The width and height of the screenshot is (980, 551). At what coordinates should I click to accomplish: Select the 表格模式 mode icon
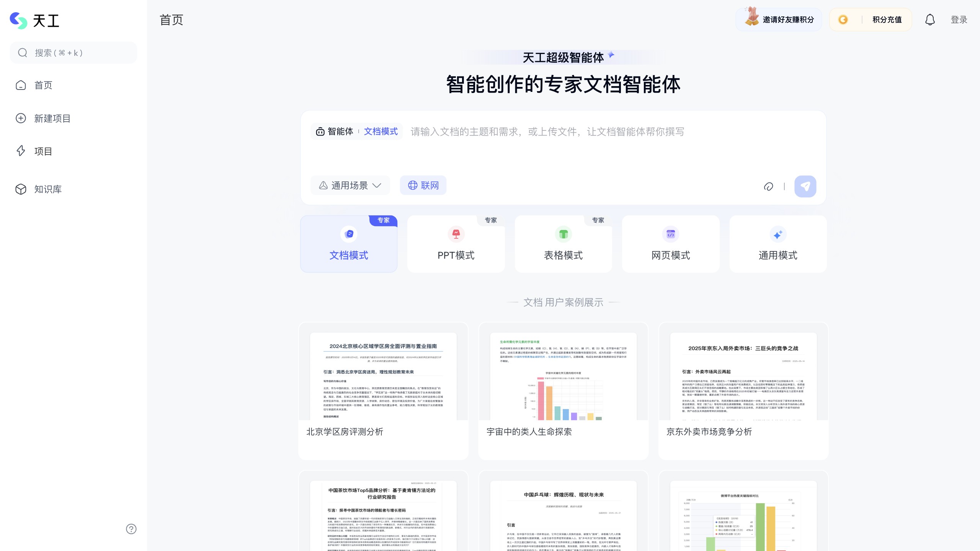point(563,234)
